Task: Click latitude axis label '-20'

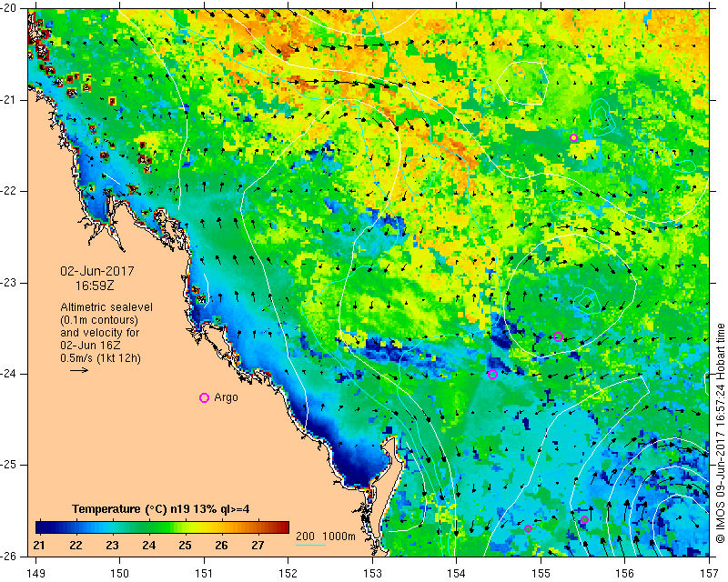Action: (9, 9)
